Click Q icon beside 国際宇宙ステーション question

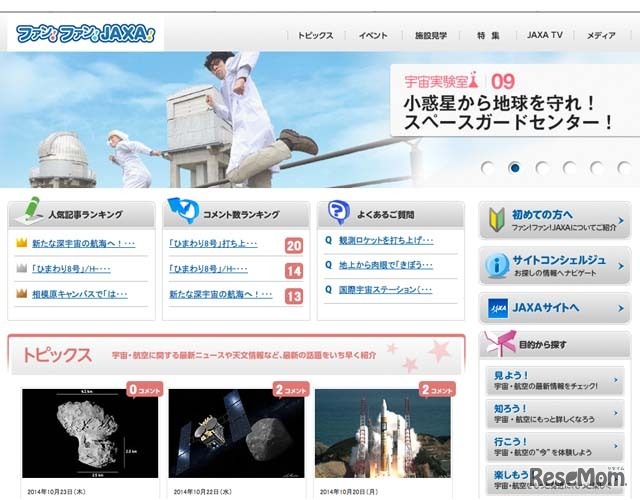[329, 290]
